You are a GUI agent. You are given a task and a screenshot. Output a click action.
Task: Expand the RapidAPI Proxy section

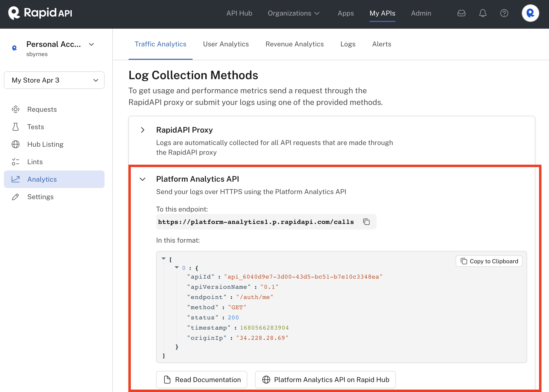[143, 130]
